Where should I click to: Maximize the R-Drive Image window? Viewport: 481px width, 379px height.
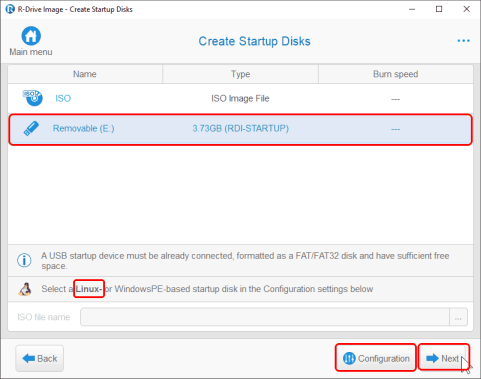click(x=439, y=9)
